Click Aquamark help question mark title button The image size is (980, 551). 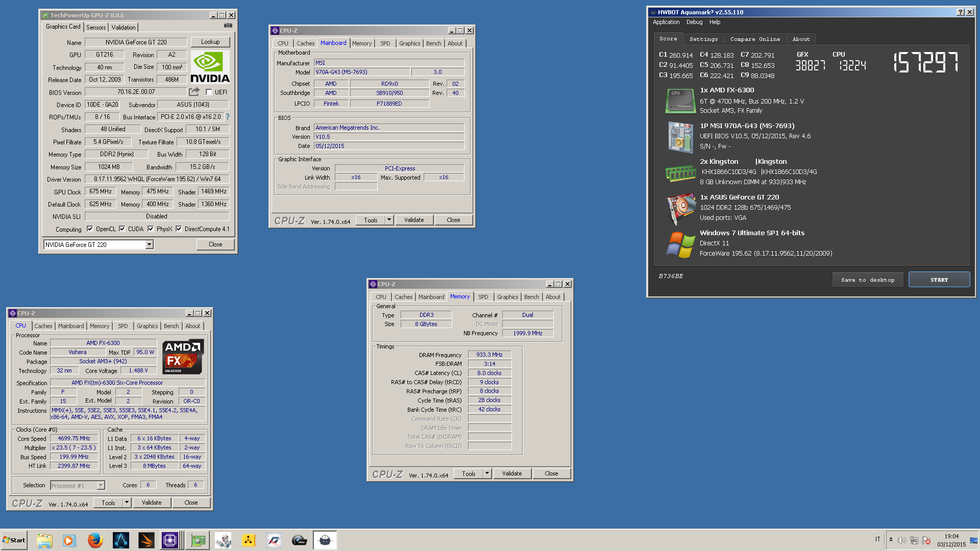(960, 12)
